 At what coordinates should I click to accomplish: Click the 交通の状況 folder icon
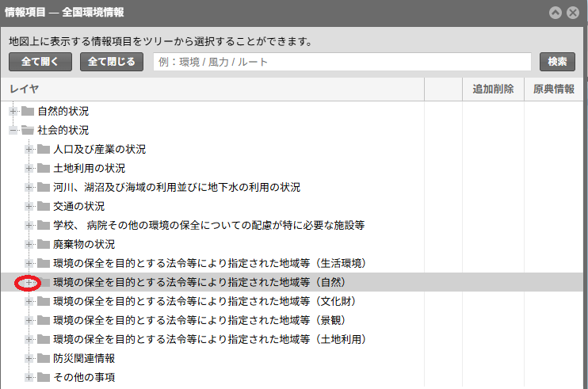coord(44,206)
